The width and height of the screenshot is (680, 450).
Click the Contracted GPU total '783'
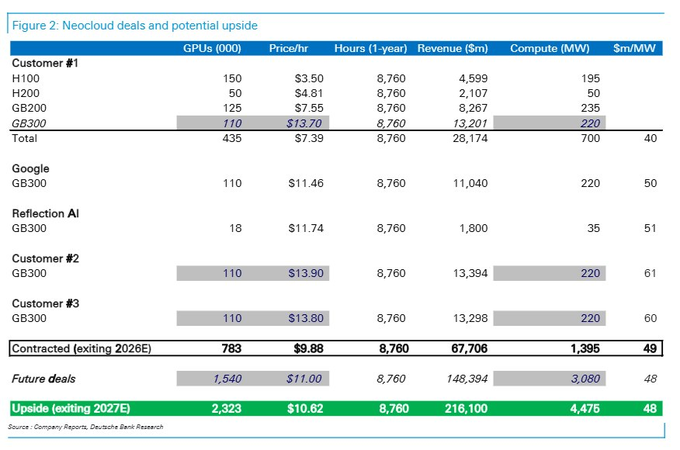coord(232,349)
